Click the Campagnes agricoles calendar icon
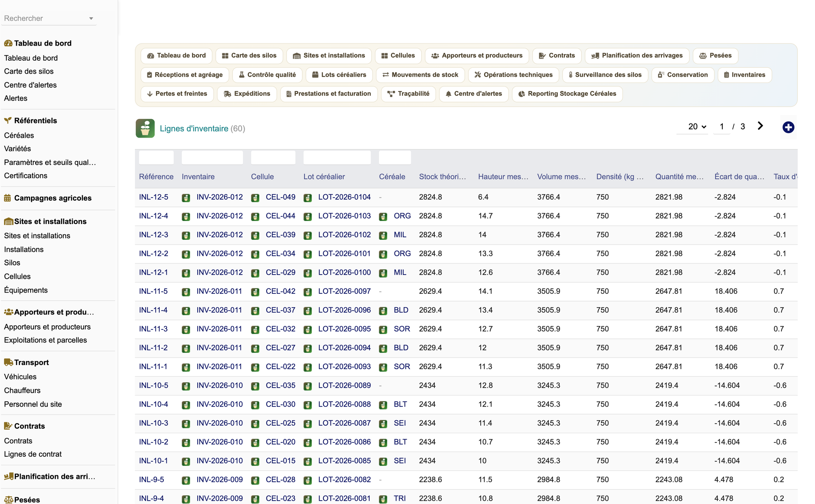The width and height of the screenshot is (815, 504). [8, 198]
